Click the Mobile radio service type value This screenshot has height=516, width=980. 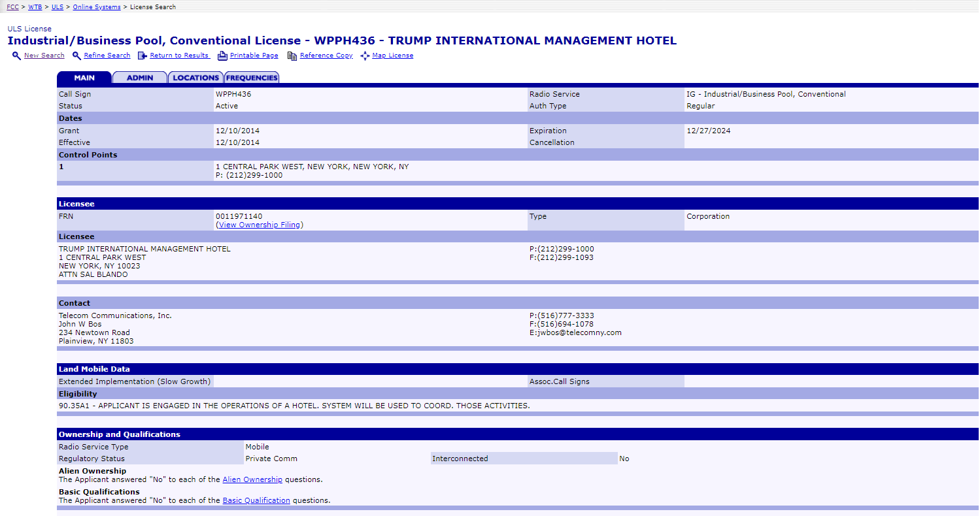coord(257,447)
